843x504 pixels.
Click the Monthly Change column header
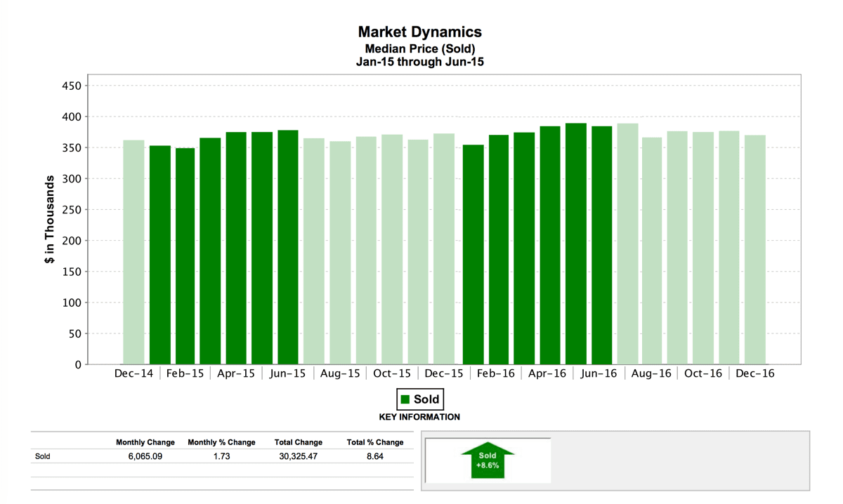145,442
